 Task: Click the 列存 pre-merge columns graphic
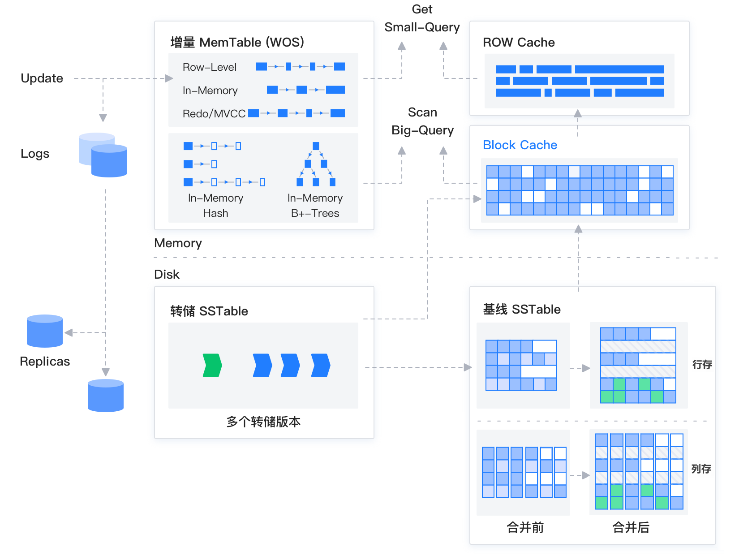pyautogui.click(x=524, y=472)
